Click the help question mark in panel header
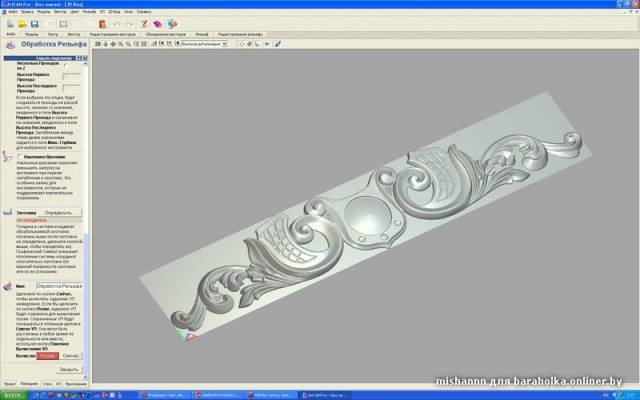The image size is (640, 400). (x=80, y=58)
